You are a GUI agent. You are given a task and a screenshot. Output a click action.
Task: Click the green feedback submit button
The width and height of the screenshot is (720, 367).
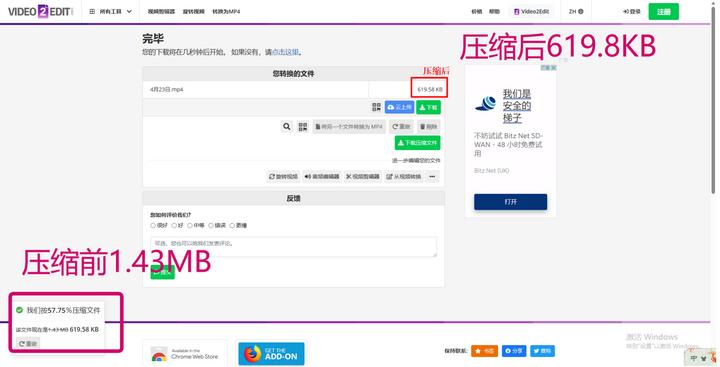163,272
